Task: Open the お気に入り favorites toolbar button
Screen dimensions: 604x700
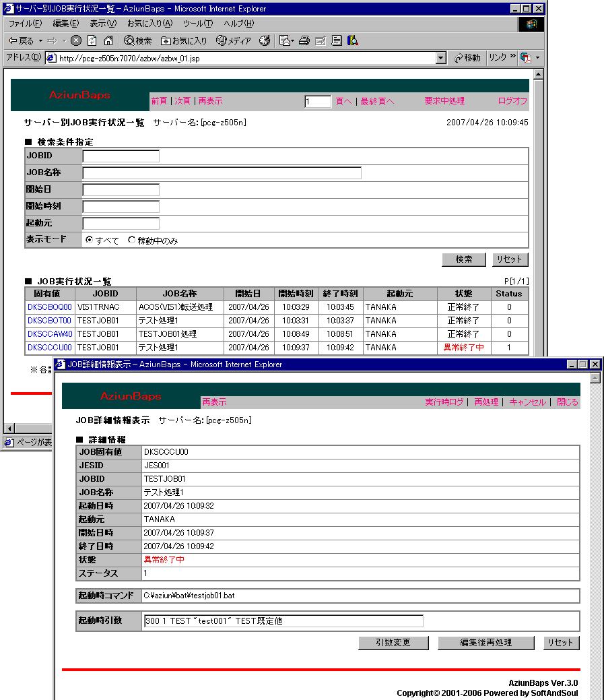Action: 184,40
